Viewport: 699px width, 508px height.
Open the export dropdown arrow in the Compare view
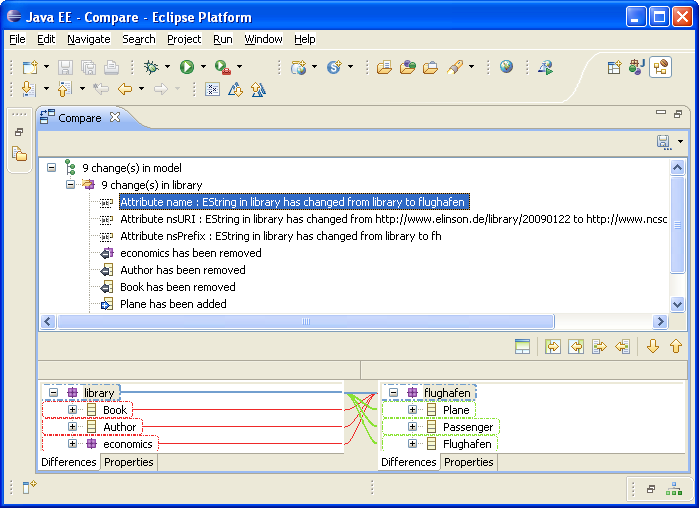tap(680, 142)
